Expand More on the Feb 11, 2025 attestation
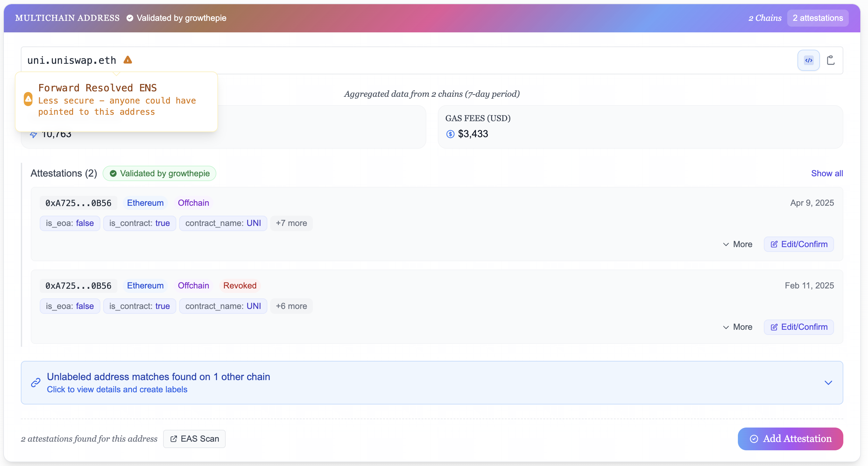The width and height of the screenshot is (868, 466). pos(738,327)
